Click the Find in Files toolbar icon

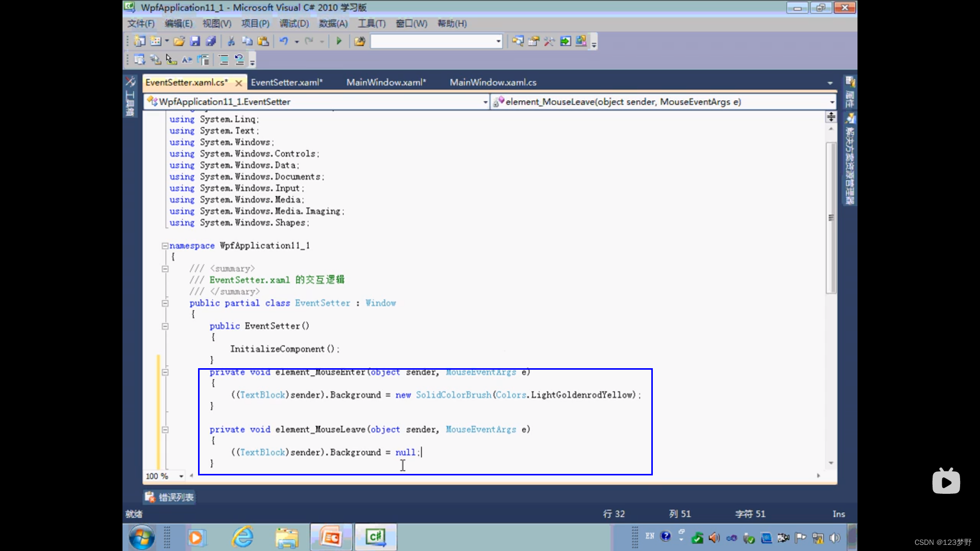pos(360,41)
